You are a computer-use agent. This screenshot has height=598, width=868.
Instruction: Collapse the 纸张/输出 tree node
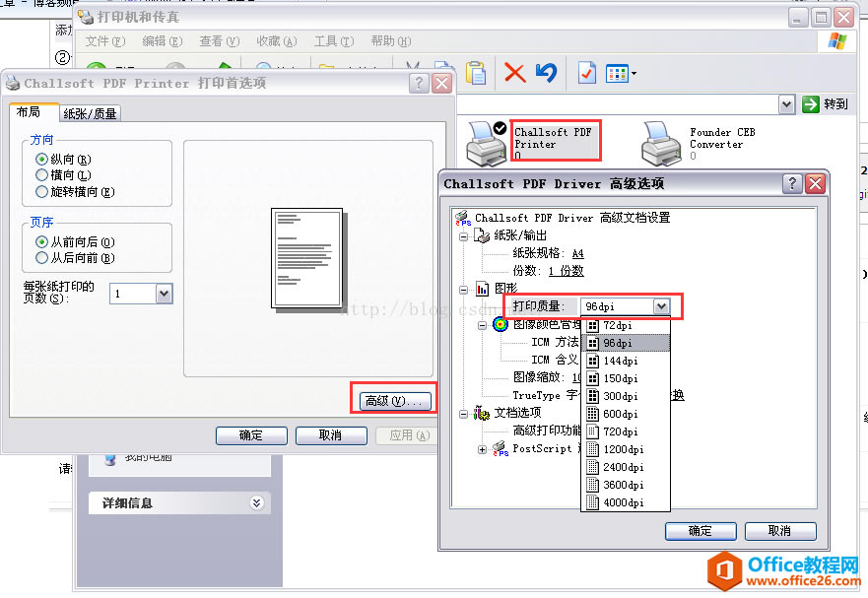coord(463,237)
